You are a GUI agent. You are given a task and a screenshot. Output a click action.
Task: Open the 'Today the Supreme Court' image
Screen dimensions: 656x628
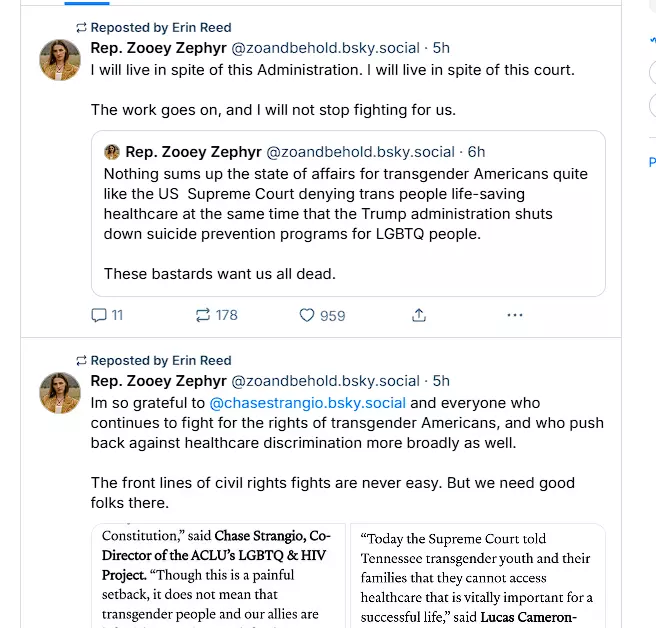click(x=479, y=575)
